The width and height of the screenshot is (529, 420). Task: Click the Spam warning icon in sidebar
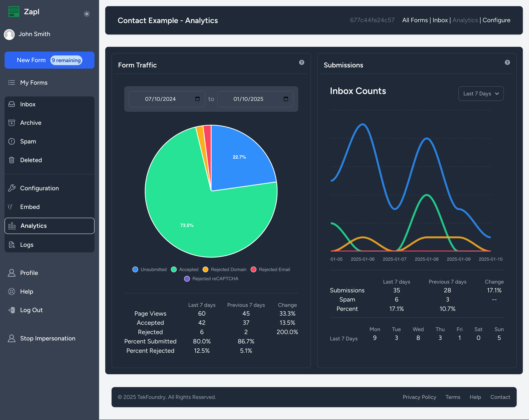12,141
